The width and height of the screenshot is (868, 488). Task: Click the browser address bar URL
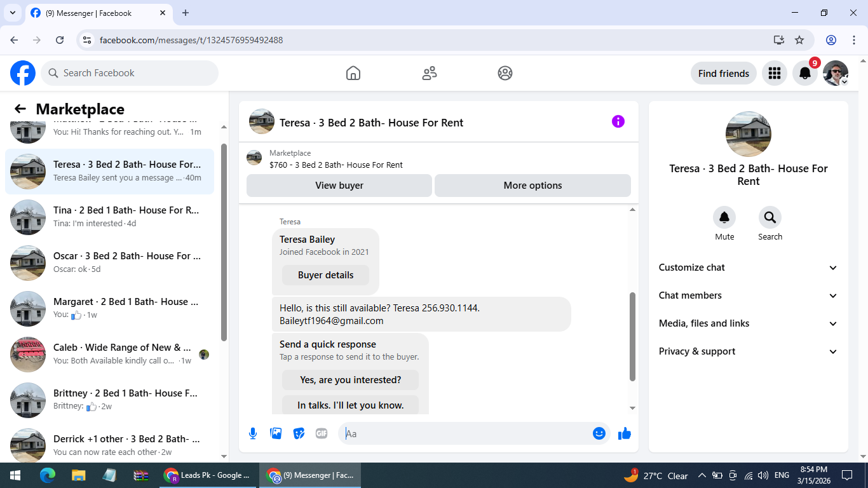click(x=191, y=40)
